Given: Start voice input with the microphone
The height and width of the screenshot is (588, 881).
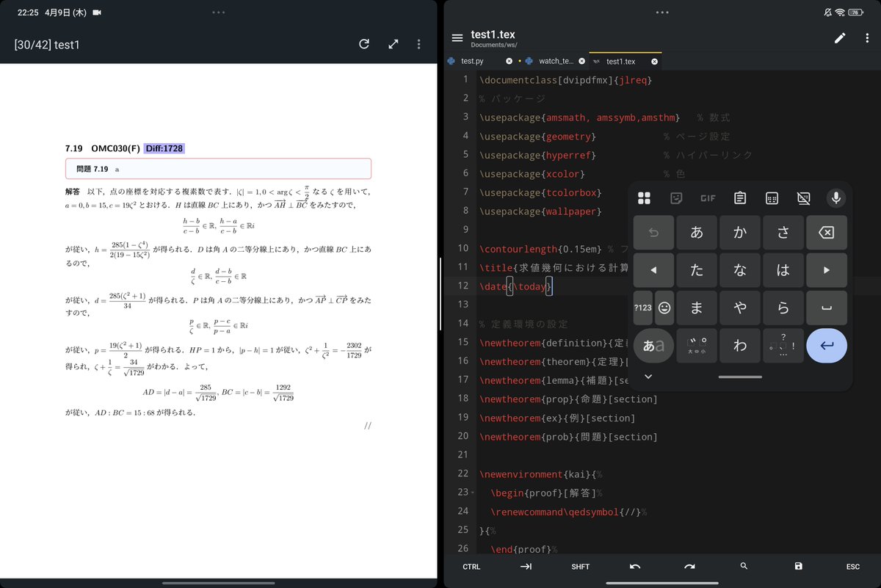Looking at the screenshot, I should pos(835,197).
